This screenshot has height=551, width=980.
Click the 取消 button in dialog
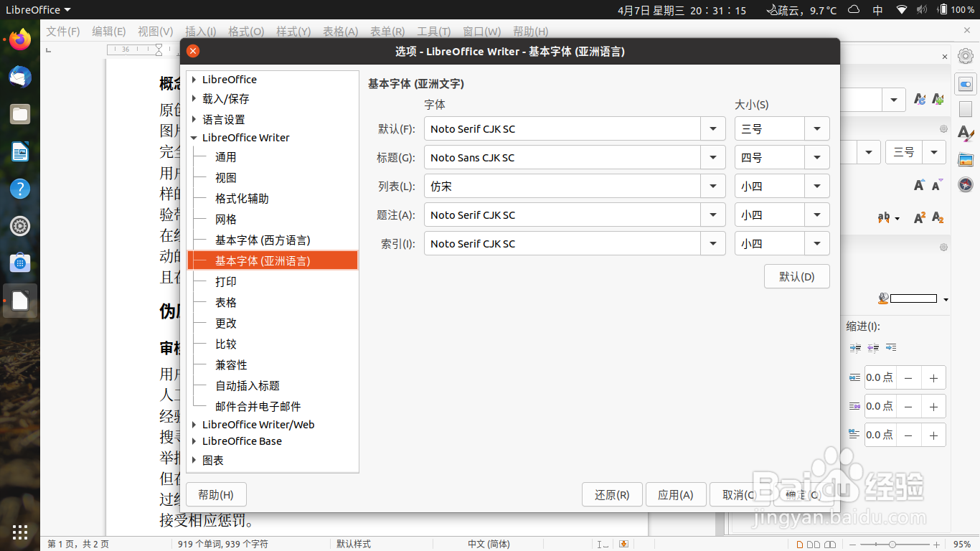[x=738, y=495]
